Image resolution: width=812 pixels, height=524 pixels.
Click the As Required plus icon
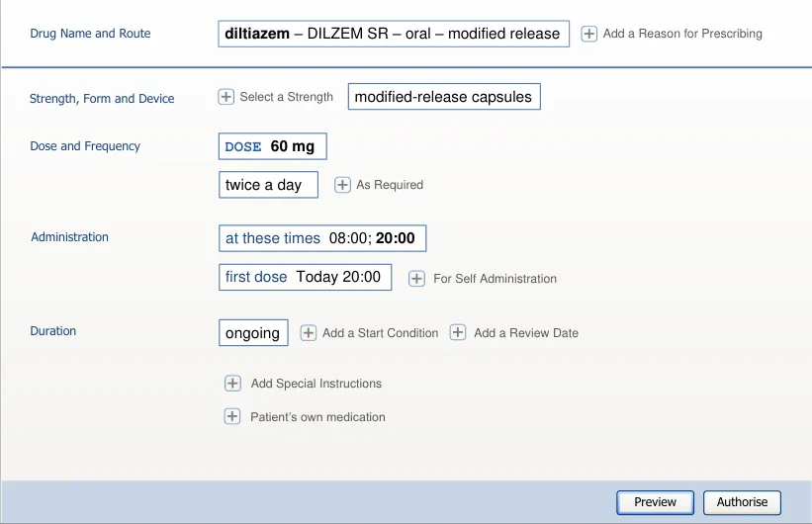(x=342, y=185)
